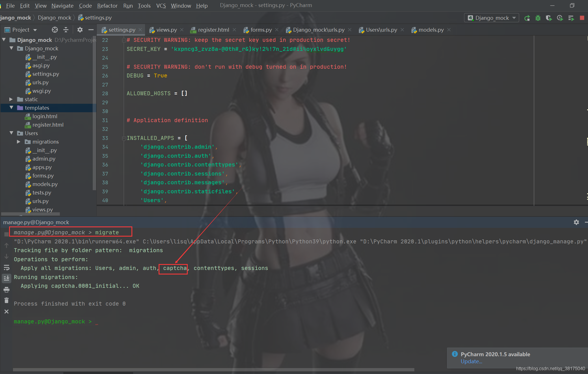
Task: Click the Debug bug icon in toolbar
Action: pos(538,18)
